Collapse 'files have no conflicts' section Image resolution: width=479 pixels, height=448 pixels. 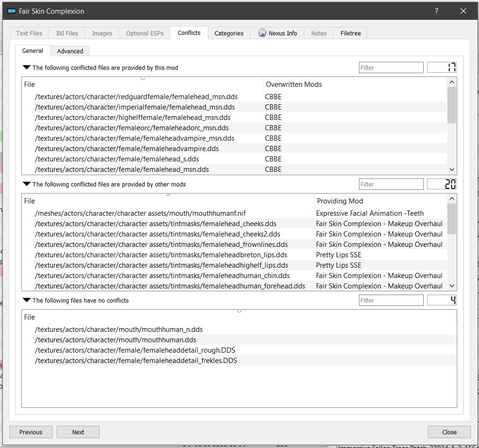[26, 300]
